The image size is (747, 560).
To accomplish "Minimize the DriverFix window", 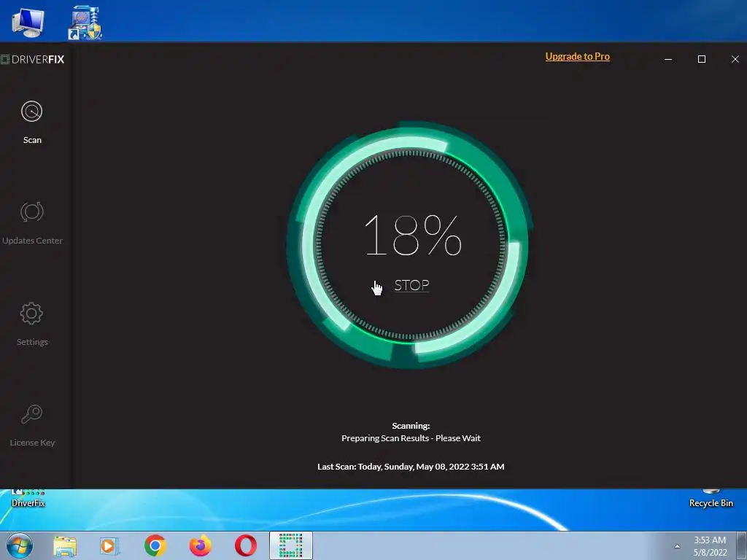I will click(668, 59).
